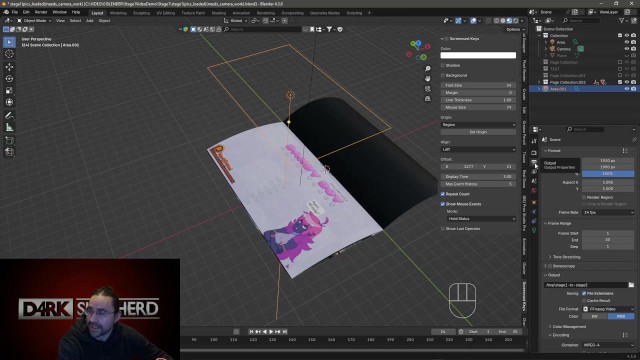Open the Origin Region dropdown
The image size is (640, 360).
click(478, 124)
